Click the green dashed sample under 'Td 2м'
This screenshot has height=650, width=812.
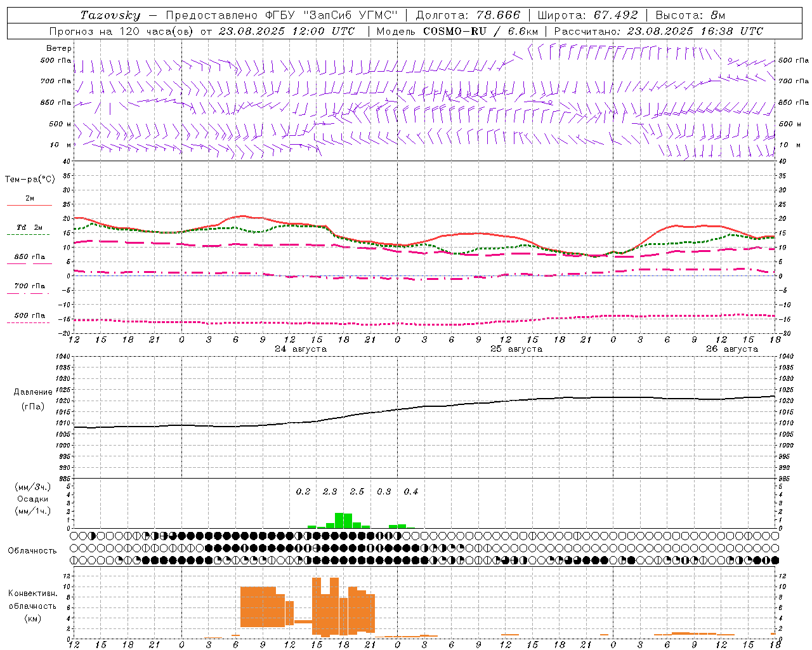point(28,235)
